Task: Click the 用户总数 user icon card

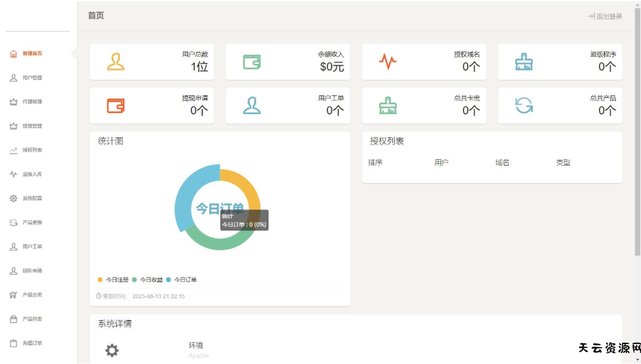Action: point(116,62)
